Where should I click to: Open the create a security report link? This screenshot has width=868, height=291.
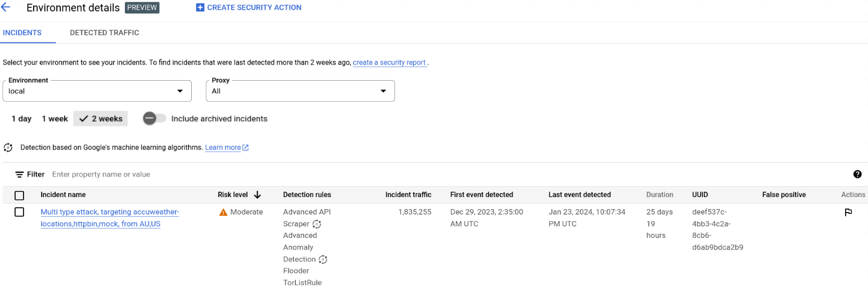point(390,63)
